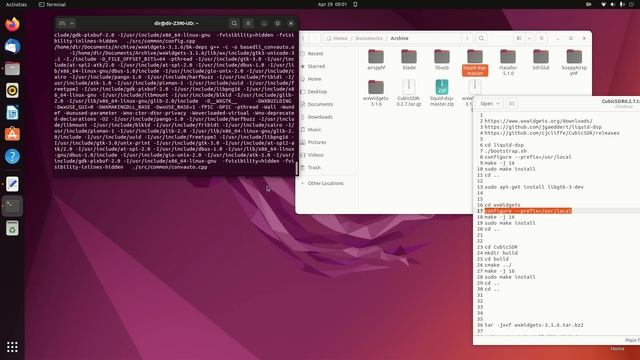
Task: Open LibreOffice Writer from the dock
Action: [x=12, y=113]
